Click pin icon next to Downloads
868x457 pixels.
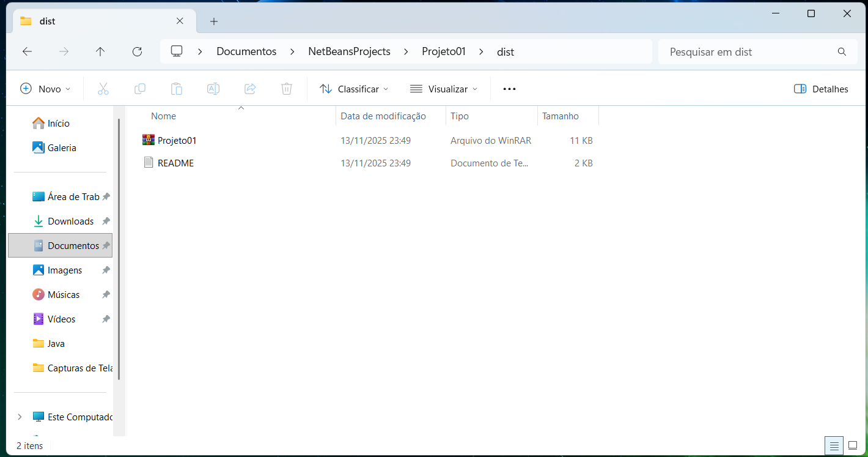click(x=106, y=221)
